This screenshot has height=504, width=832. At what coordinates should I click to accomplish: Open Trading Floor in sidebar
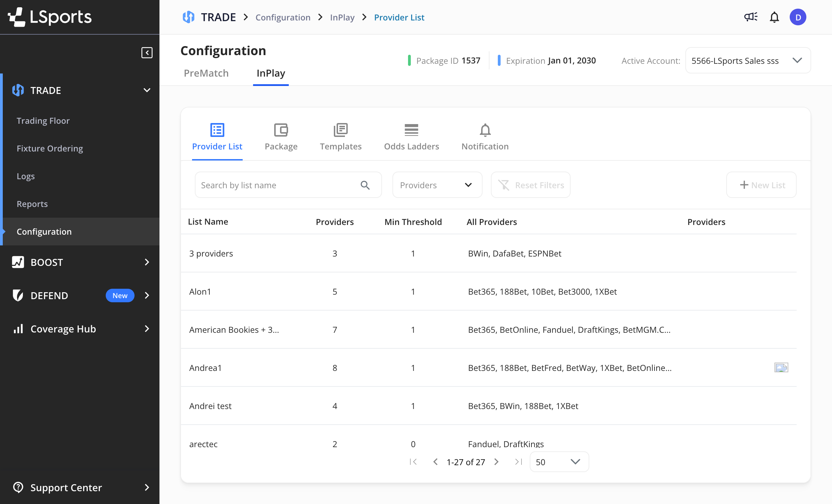pos(43,121)
